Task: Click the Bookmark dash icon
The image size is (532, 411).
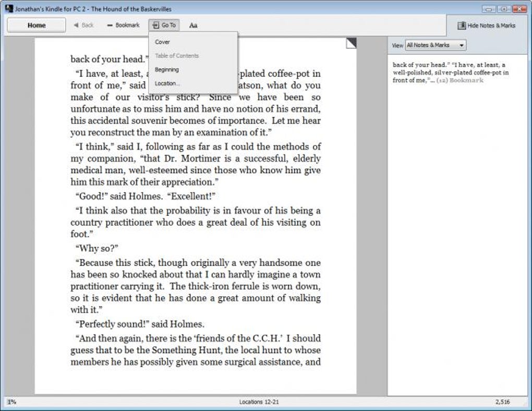Action: point(110,26)
